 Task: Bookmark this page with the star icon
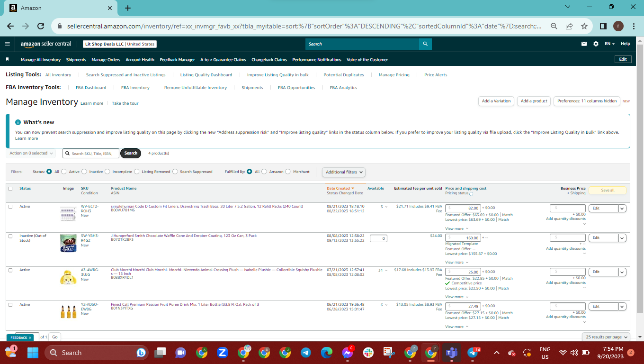point(584,26)
